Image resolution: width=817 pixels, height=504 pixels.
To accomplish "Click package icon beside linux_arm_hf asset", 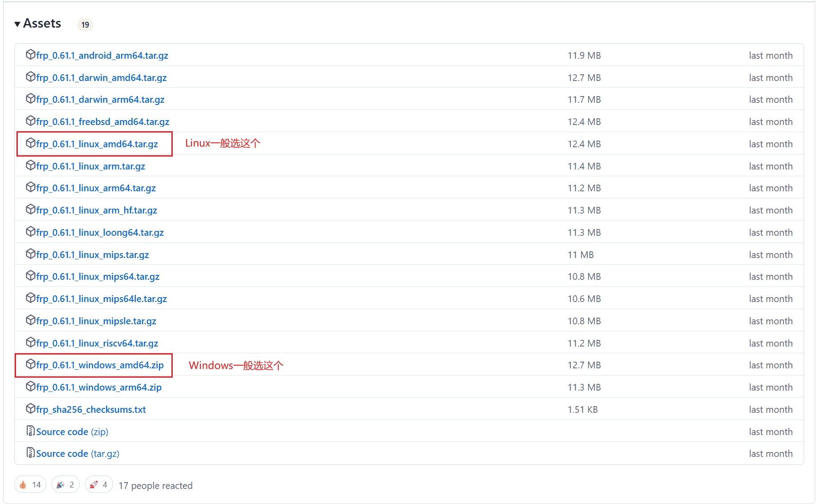I will click(x=30, y=209).
